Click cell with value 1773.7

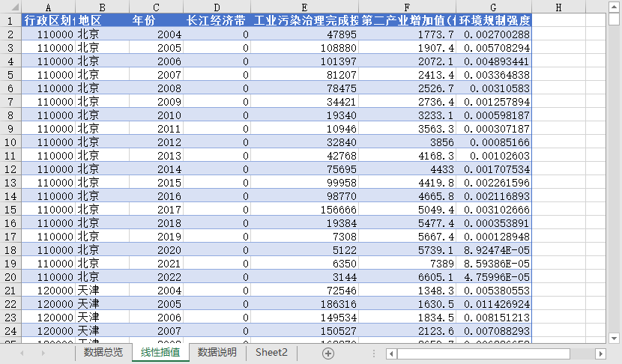[x=408, y=34]
